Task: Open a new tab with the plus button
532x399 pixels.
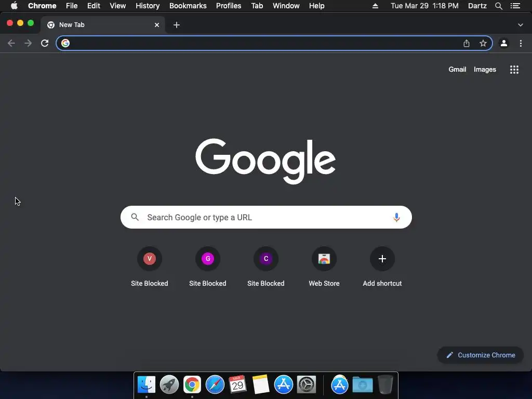Action: click(x=177, y=25)
